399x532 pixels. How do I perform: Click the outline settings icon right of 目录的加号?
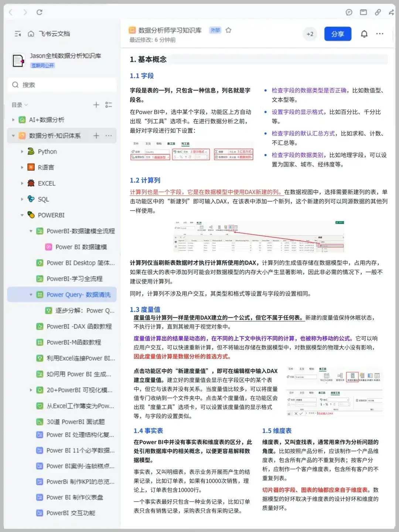[109, 105]
